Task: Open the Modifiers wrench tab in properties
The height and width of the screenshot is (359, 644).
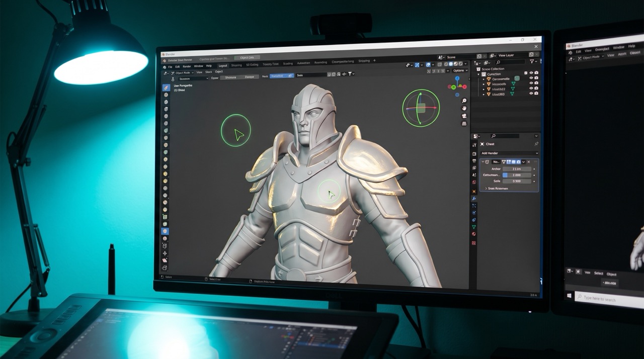Action: 474,199
